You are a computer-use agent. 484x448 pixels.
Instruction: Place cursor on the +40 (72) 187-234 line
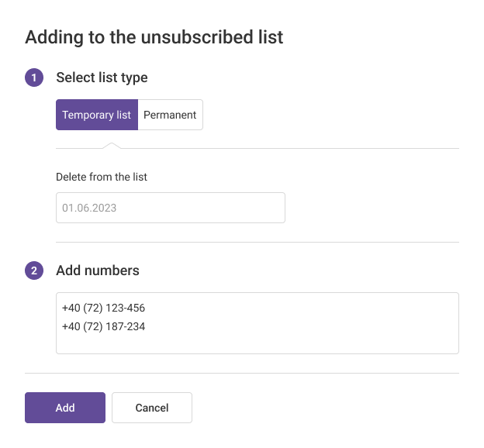tap(104, 326)
